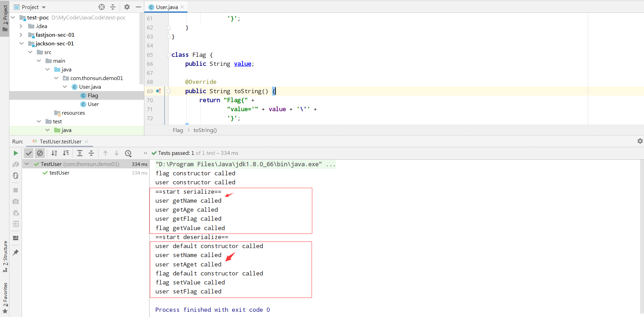The height and width of the screenshot is (317, 644).
Task: Stop the running process
Action: pyautogui.click(x=16, y=190)
